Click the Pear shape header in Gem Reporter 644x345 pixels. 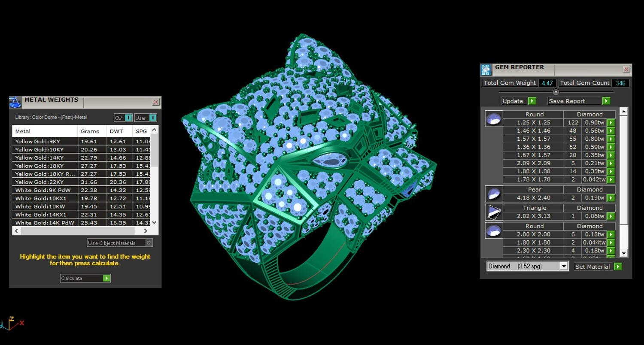[535, 190]
